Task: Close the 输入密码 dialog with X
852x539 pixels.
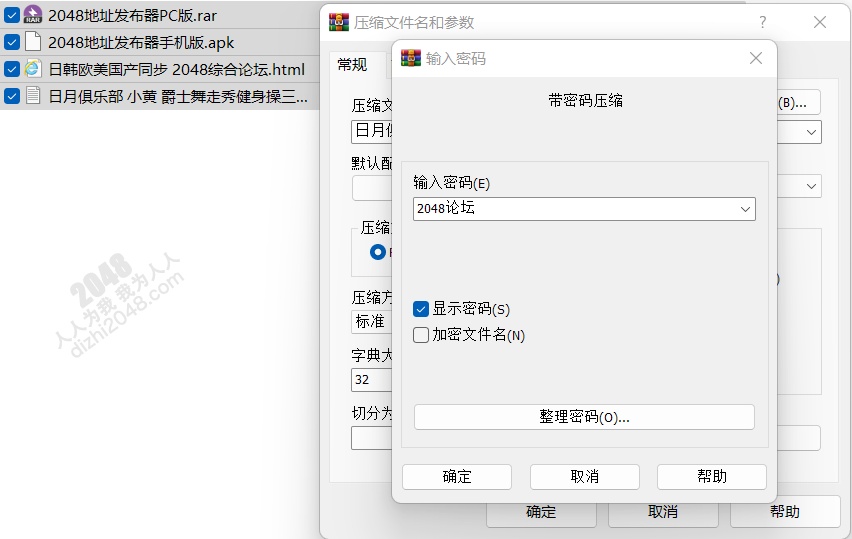Action: click(x=756, y=58)
